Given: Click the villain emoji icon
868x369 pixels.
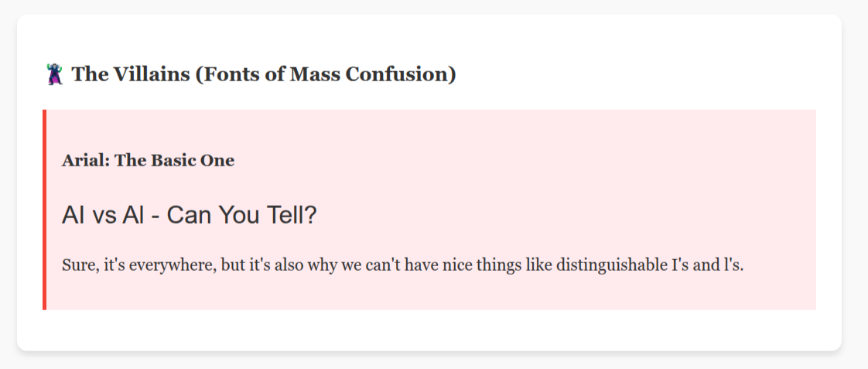Looking at the screenshot, I should (x=54, y=74).
